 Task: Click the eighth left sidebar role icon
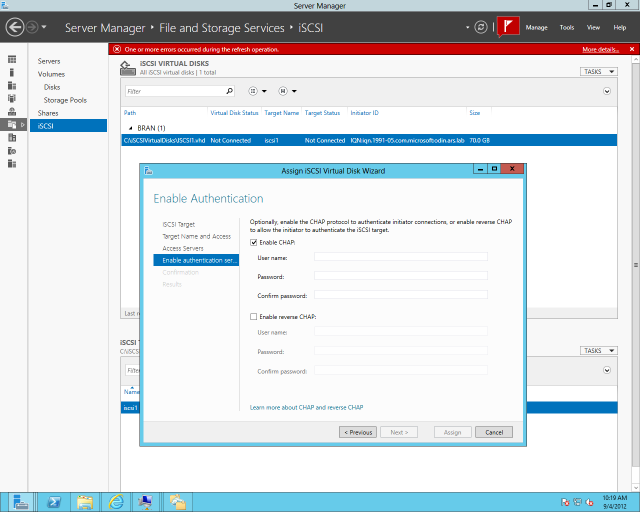(12, 151)
